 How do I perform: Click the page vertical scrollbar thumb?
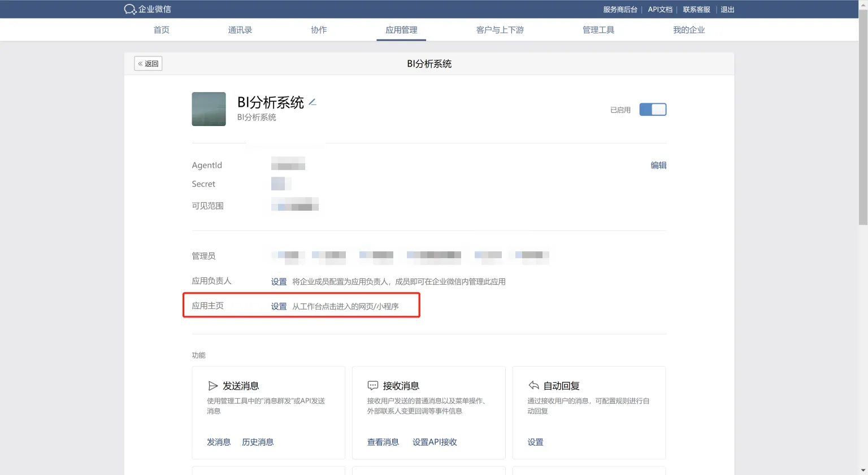tap(863, 117)
